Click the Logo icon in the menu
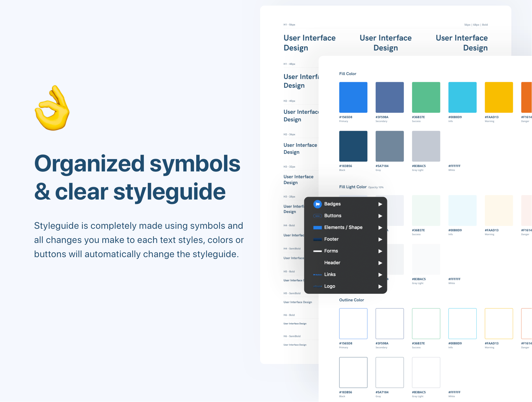 [x=317, y=286]
